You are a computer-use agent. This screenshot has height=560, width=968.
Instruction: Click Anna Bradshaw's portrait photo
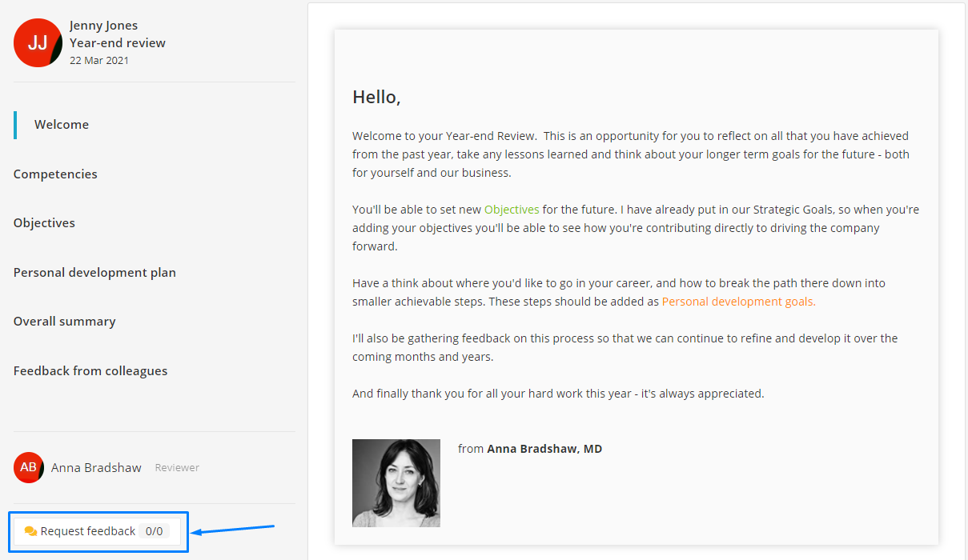pos(396,483)
